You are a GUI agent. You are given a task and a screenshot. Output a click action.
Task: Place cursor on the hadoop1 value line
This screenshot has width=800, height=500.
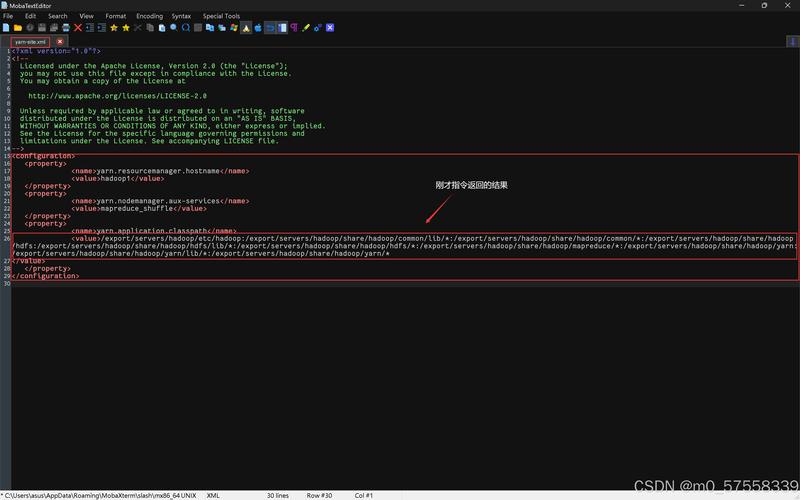(118, 179)
